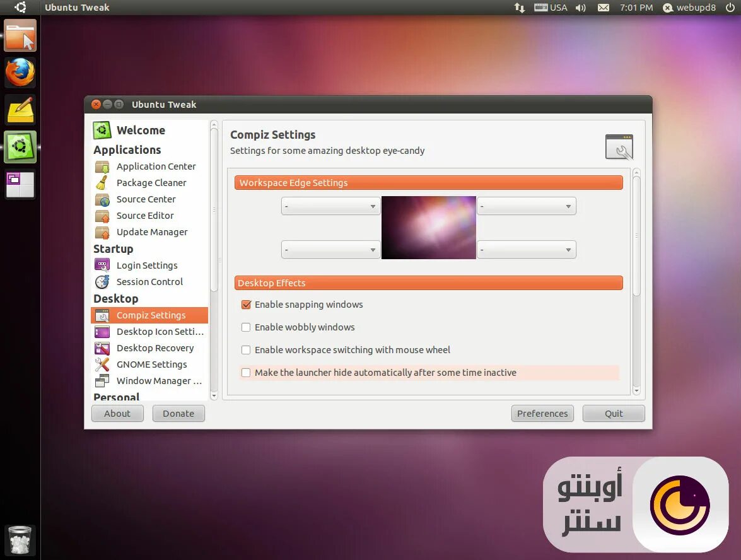Open the Trash in launcher
Image resolution: width=741 pixels, height=560 pixels.
click(20, 540)
